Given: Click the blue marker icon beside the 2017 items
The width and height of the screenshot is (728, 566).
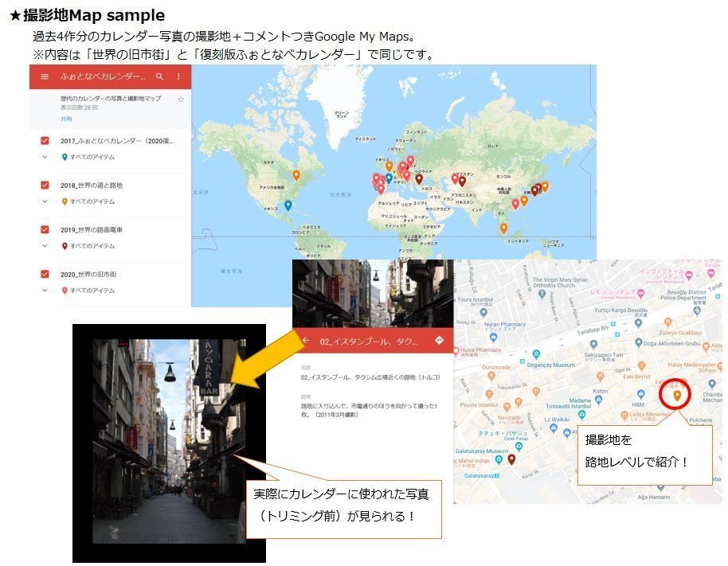Looking at the screenshot, I should tap(65, 156).
